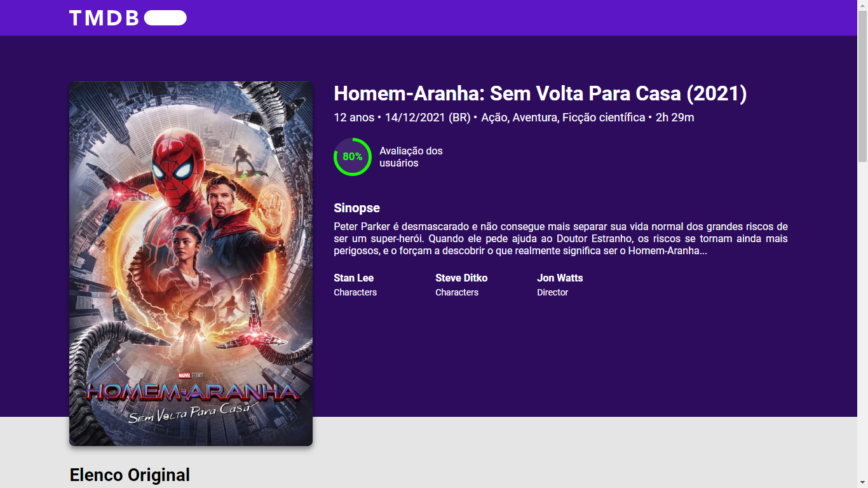This screenshot has height=488, width=868.
Task: Click the Elenco Original section heading
Action: pyautogui.click(x=130, y=475)
